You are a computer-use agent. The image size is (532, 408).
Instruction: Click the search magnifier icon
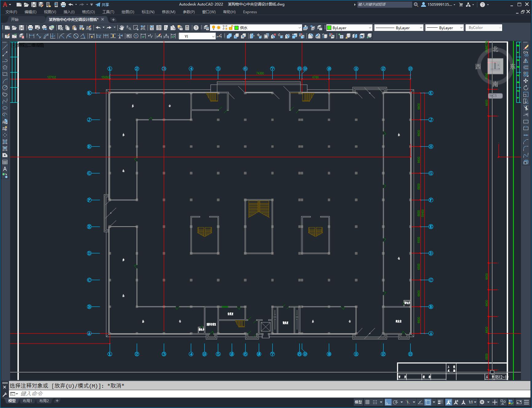pos(416,5)
